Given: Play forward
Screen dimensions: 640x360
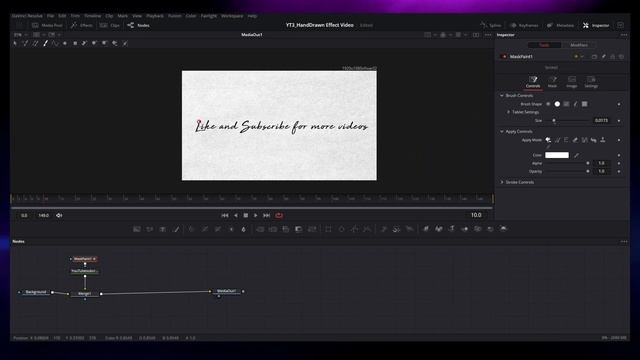Looking at the screenshot, I should pyautogui.click(x=256, y=216).
